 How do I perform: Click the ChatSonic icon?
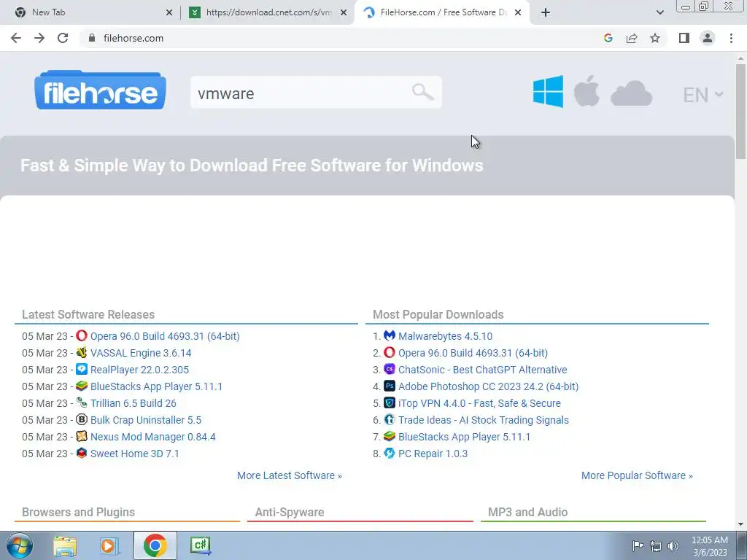pos(390,369)
